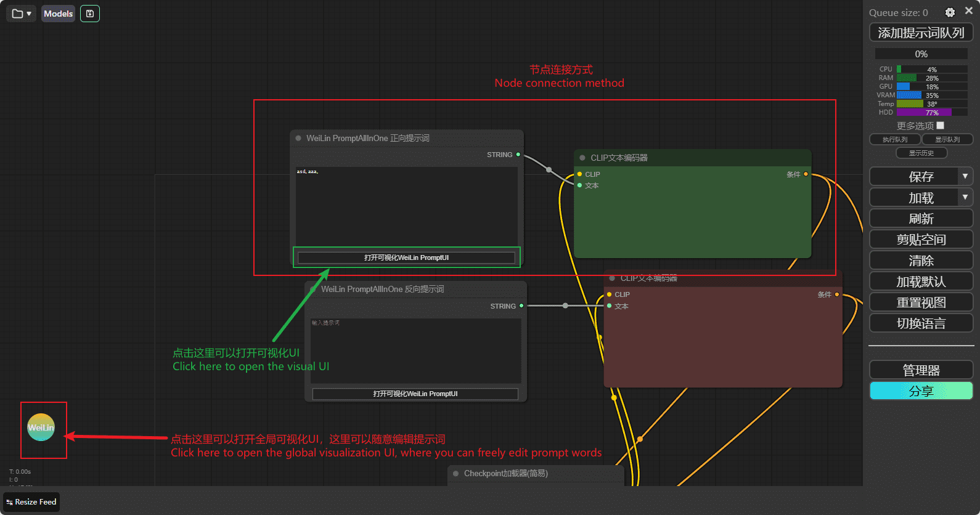
Task: Click the GPU usage bar
Action: 932,87
